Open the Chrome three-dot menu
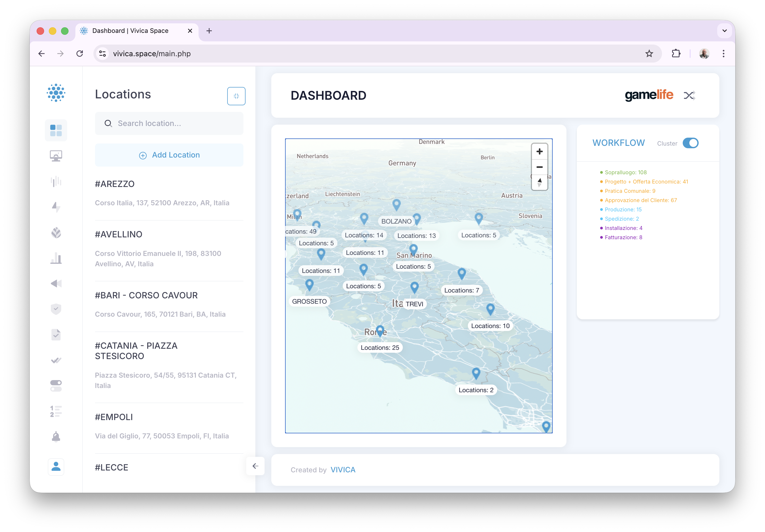 [723, 54]
